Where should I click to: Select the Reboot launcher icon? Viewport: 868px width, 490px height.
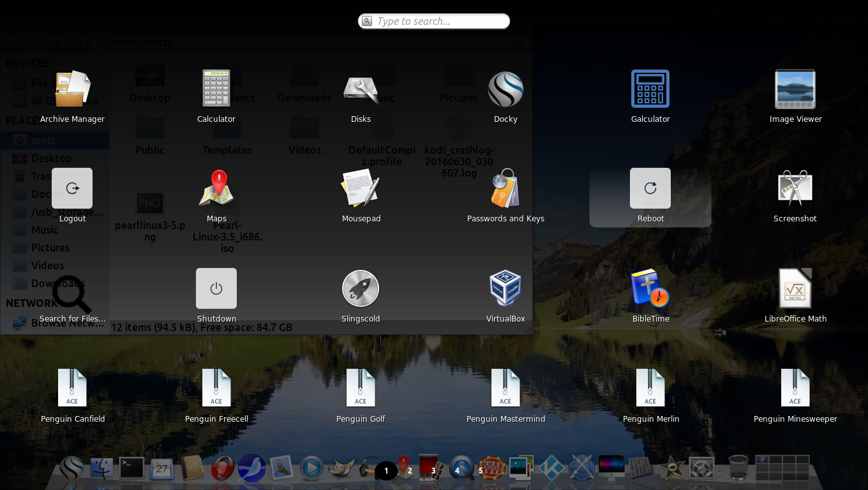point(650,188)
